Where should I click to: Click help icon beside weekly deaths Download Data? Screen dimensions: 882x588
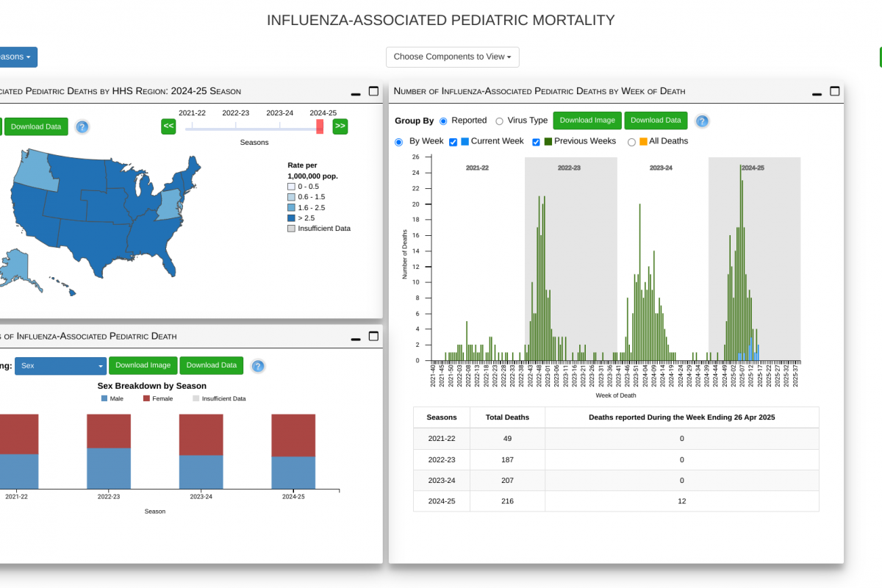click(702, 121)
